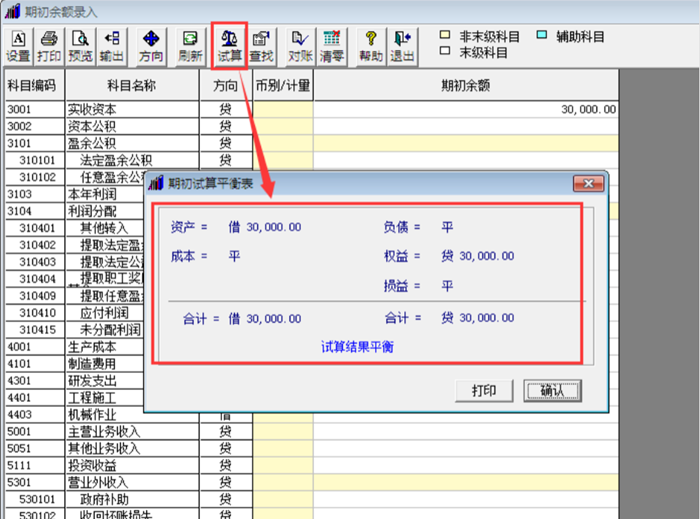700x519 pixels.
Task: Click the 打印 printer toolbar icon
Action: pos(49,46)
